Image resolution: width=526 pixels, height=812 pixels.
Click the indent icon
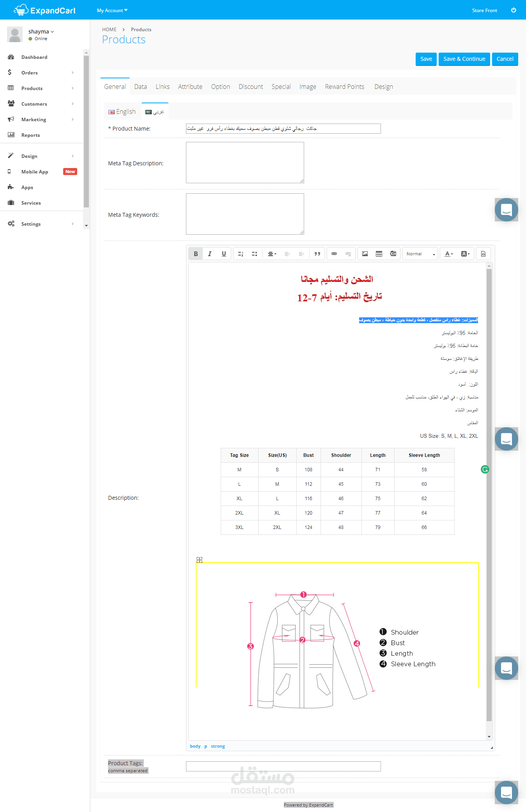(x=301, y=254)
